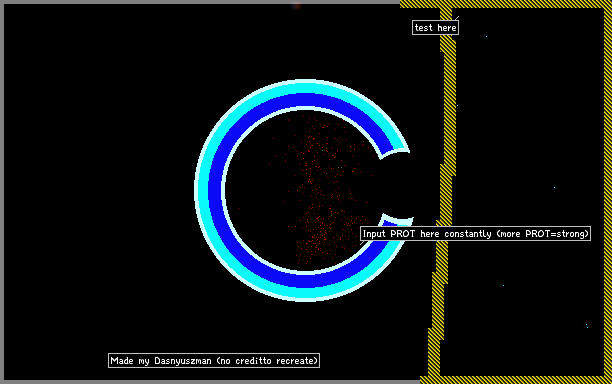The height and width of the screenshot is (384, 612).
Task: Click the lower open end of the ring
Action: (397, 220)
